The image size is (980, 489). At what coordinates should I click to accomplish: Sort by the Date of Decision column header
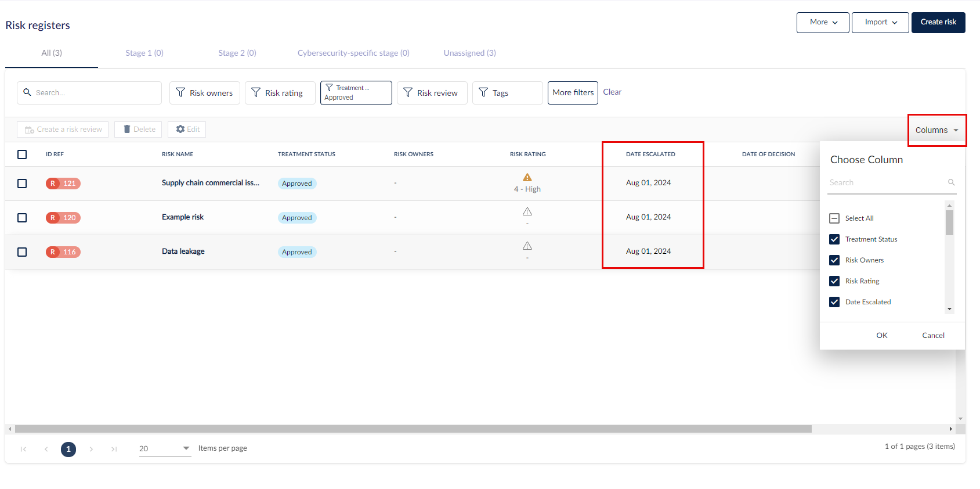point(768,154)
